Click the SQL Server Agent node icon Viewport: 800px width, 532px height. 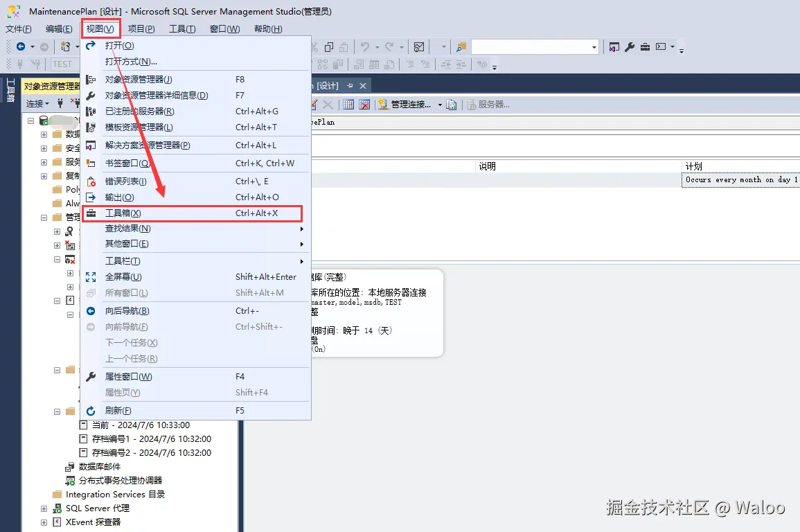point(57,508)
